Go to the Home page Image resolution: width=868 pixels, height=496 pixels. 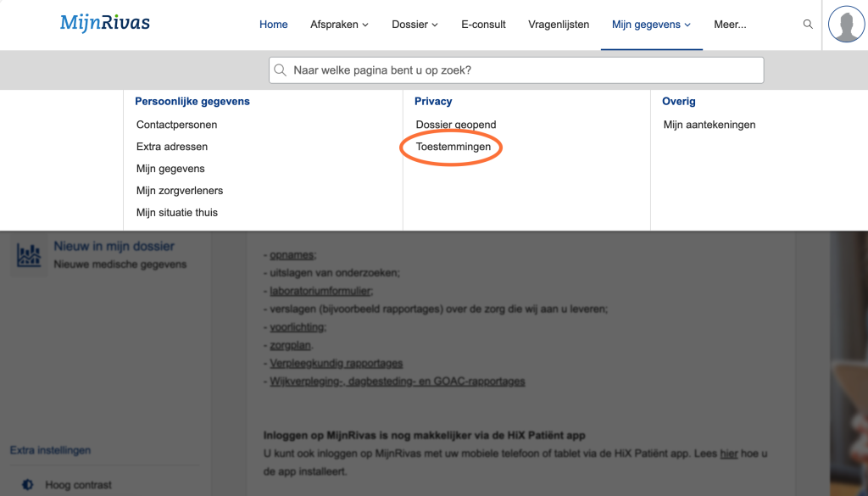coord(274,25)
